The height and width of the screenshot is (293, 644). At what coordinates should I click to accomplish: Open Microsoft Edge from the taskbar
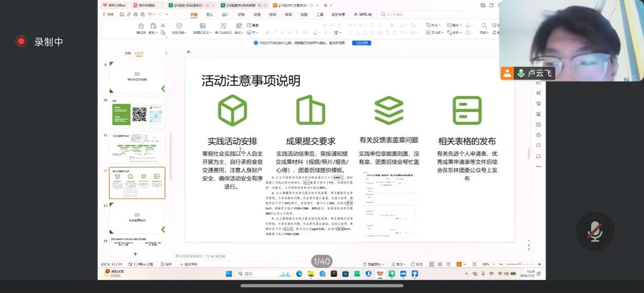(x=299, y=274)
